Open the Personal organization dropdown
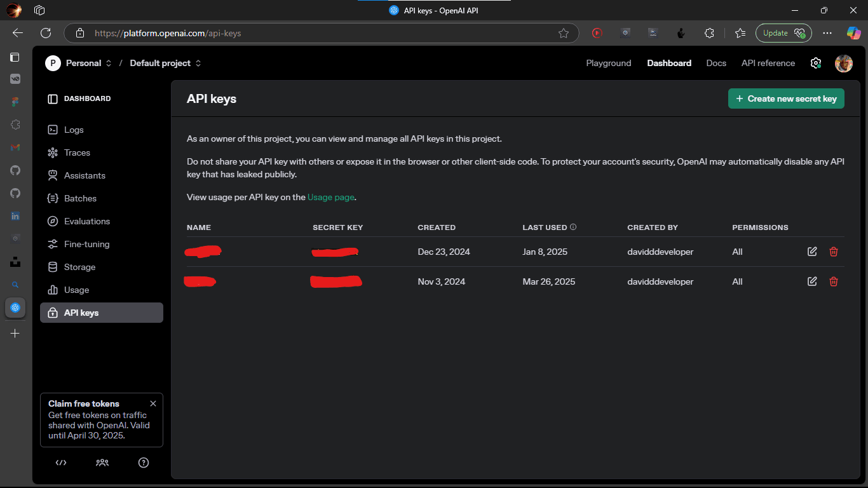Image resolution: width=868 pixels, height=488 pixels. [83, 63]
